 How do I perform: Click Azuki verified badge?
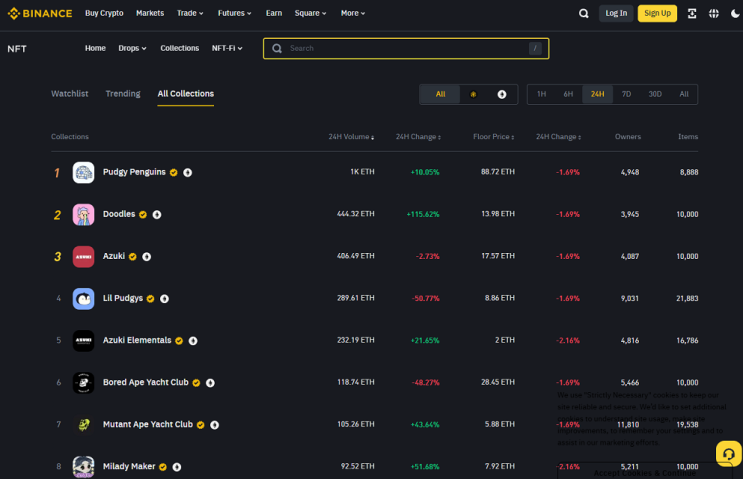(x=133, y=257)
